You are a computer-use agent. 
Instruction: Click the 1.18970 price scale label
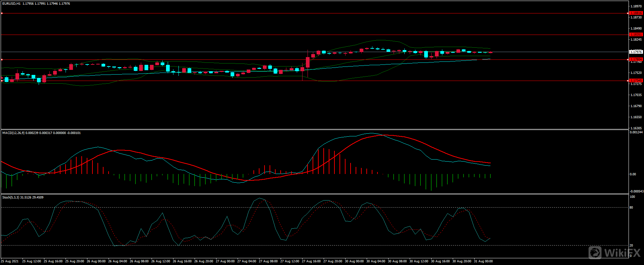coord(636,6)
